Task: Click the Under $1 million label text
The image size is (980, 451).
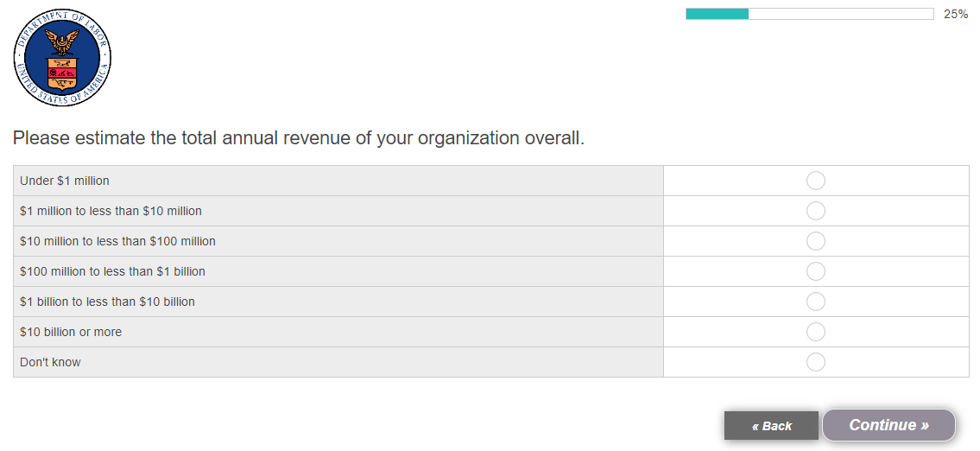Action: 65,181
